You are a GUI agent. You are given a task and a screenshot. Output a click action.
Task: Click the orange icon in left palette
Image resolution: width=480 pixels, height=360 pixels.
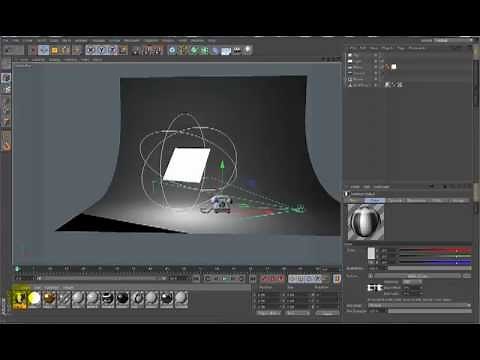point(6,146)
